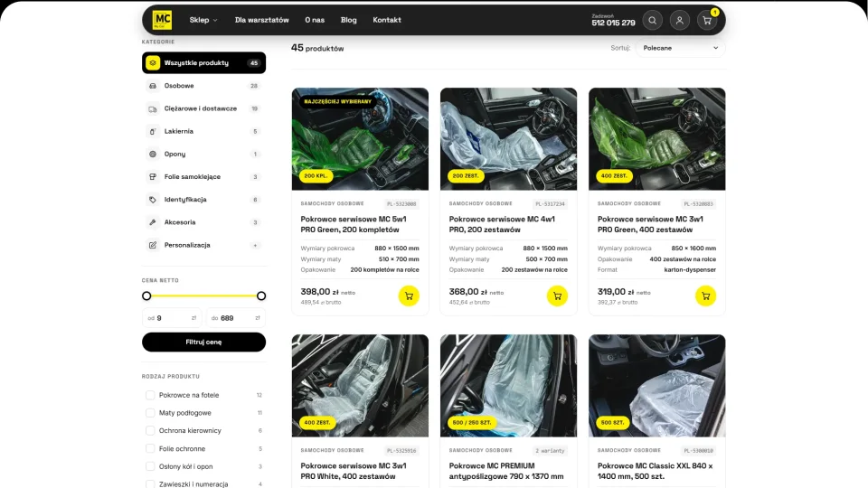Click the tire icon beside Opony
The height and width of the screenshot is (488, 868).
pos(153,155)
